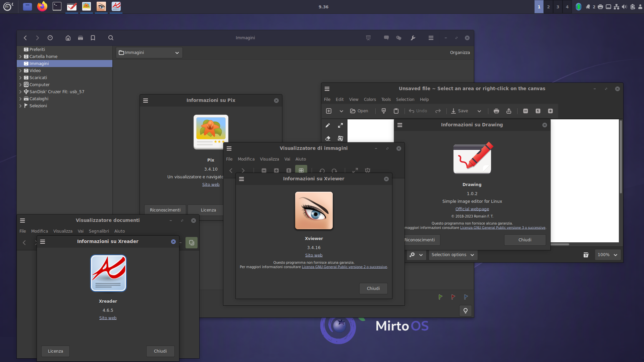The image size is (644, 362).
Task: Open history clock icon in Pix toolbar
Action: (50, 38)
